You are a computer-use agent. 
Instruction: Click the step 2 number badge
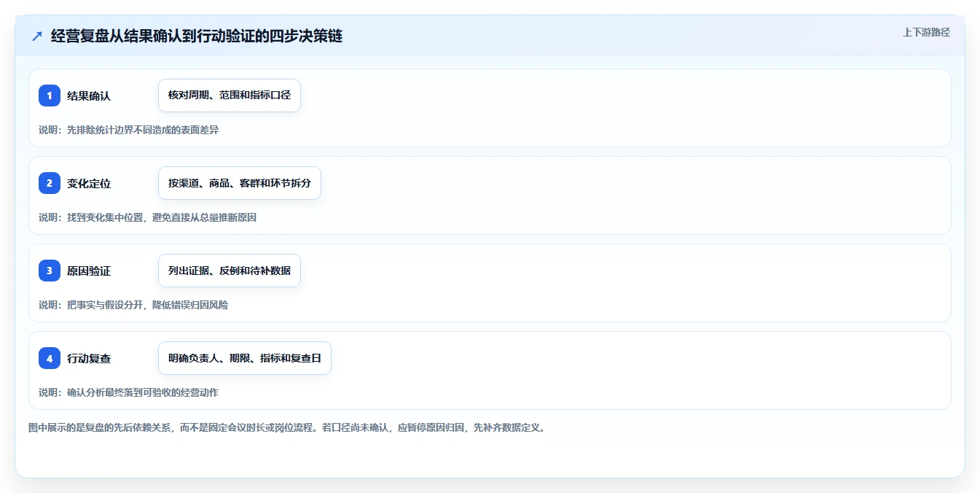(50, 183)
